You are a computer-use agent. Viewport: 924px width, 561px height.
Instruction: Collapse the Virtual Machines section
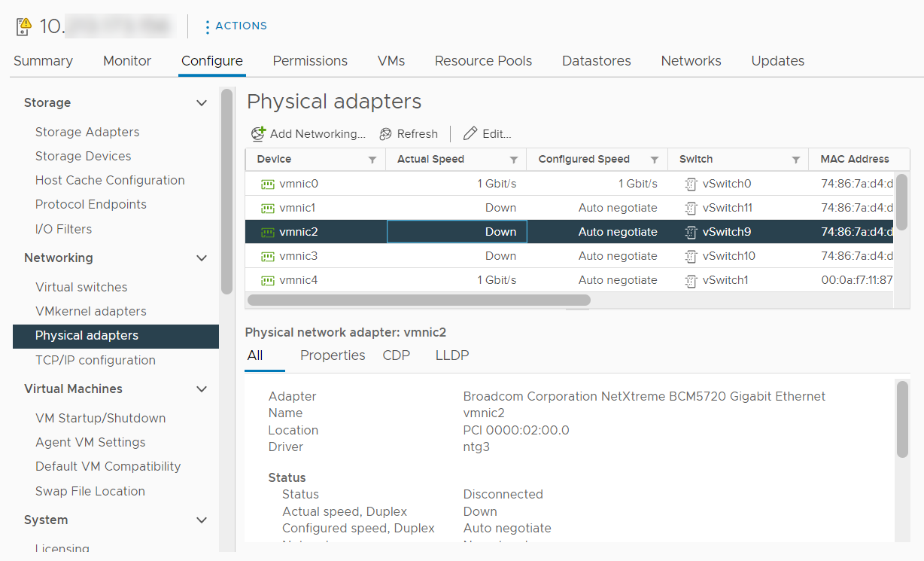(202, 389)
